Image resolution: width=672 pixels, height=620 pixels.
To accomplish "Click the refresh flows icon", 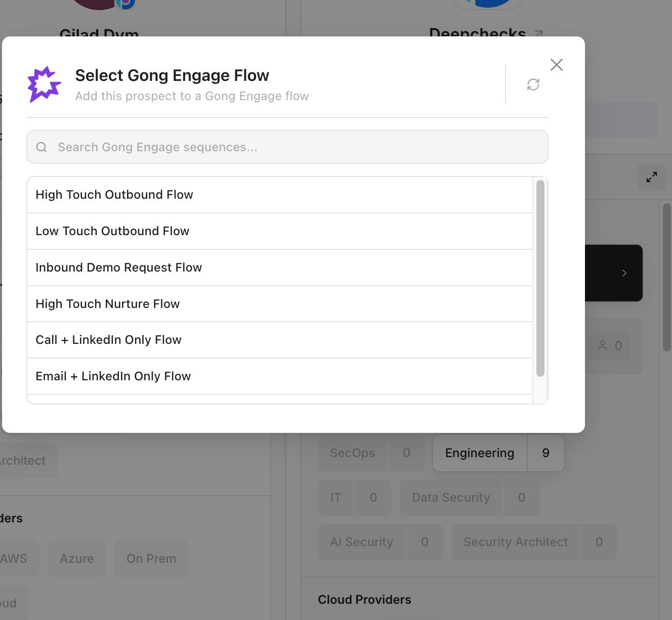I will click(x=533, y=84).
